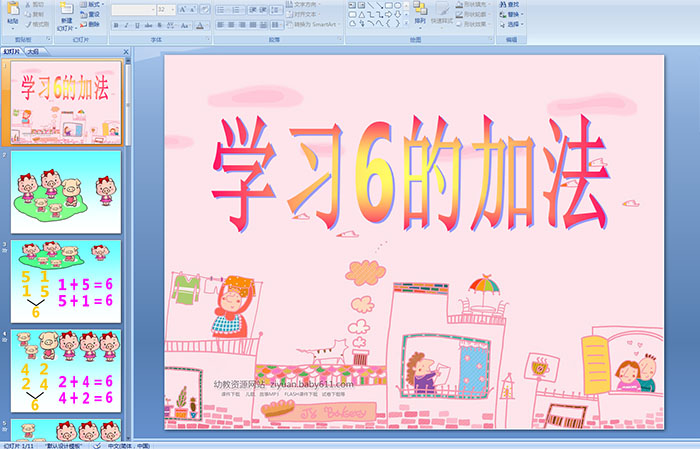Screen dimensions: 700x449
Task: Select the slide 3 thumbnail with 1+5=6
Action: pyautogui.click(x=66, y=281)
